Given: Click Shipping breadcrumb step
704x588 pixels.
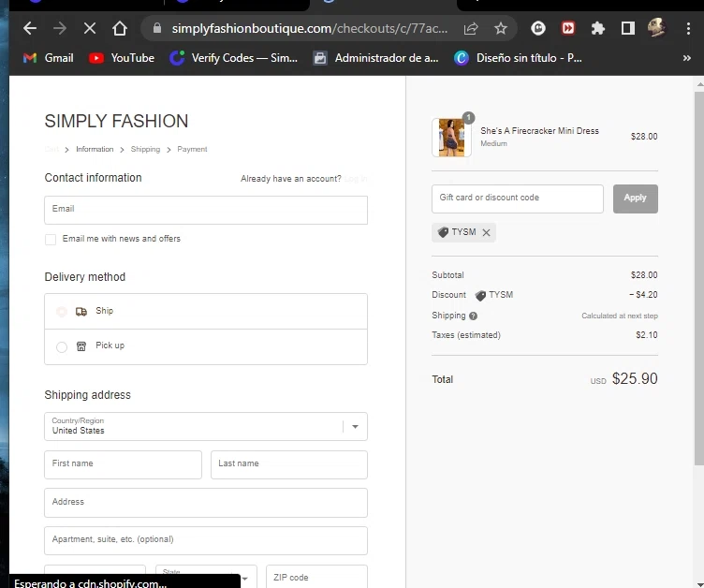Looking at the screenshot, I should point(145,149).
